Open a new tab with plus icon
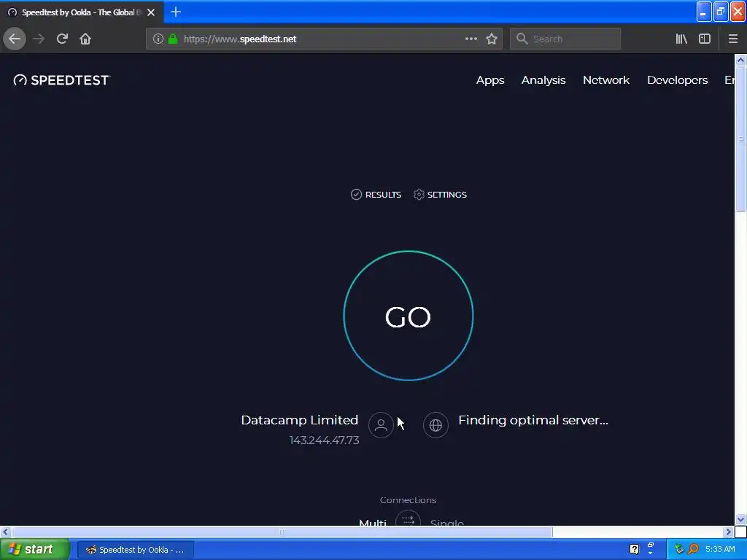The height and width of the screenshot is (560, 747). 175,12
